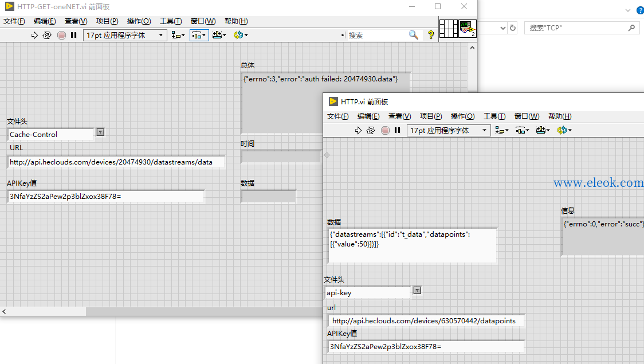This screenshot has width=644, height=364.
Task: Open 查看(V) menu in HTTP.vi window
Action: [399, 116]
